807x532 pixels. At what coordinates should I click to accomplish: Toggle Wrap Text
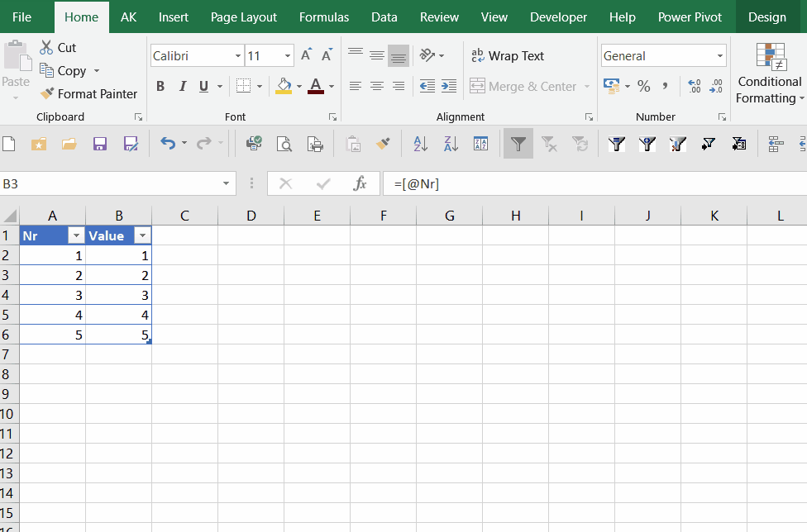[507, 55]
